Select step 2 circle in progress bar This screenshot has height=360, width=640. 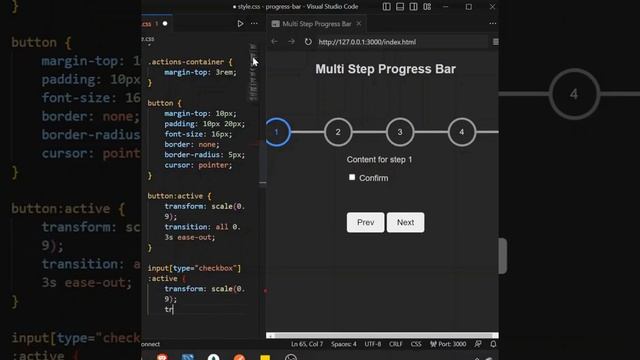(x=338, y=132)
